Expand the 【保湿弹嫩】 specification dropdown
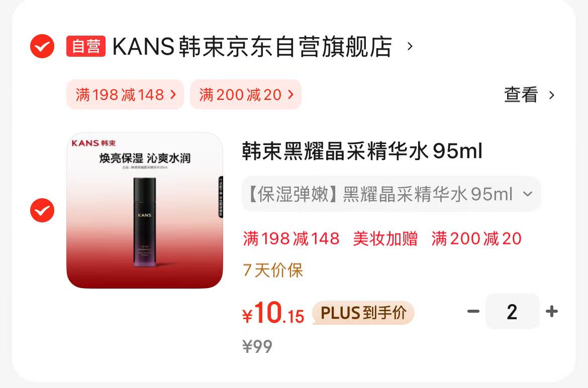This screenshot has height=388, width=588. [391, 194]
